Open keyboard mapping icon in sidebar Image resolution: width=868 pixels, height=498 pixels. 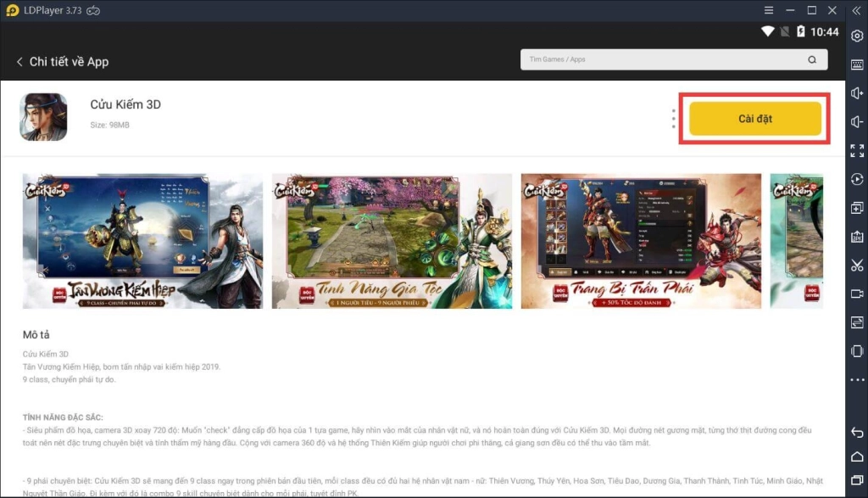pyautogui.click(x=857, y=64)
